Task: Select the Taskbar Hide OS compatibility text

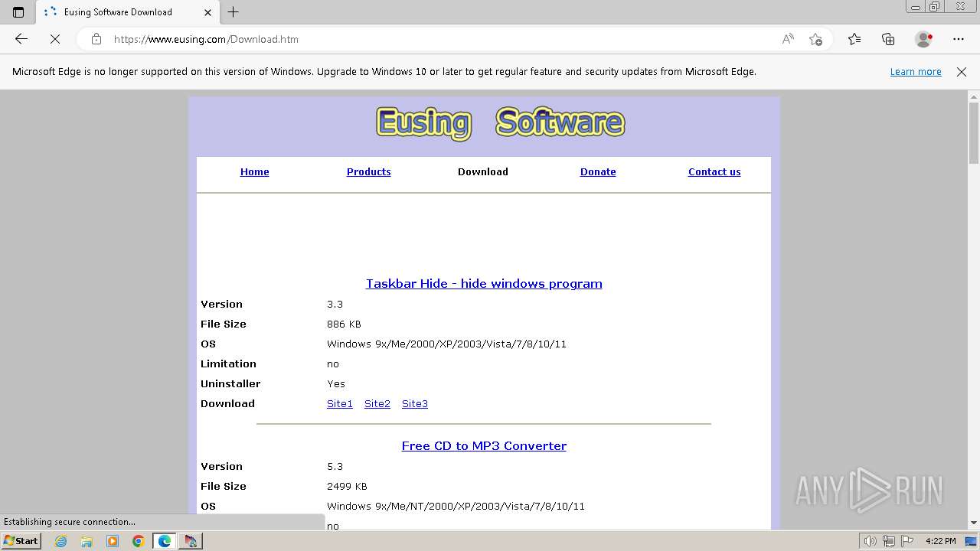Action: pyautogui.click(x=446, y=344)
